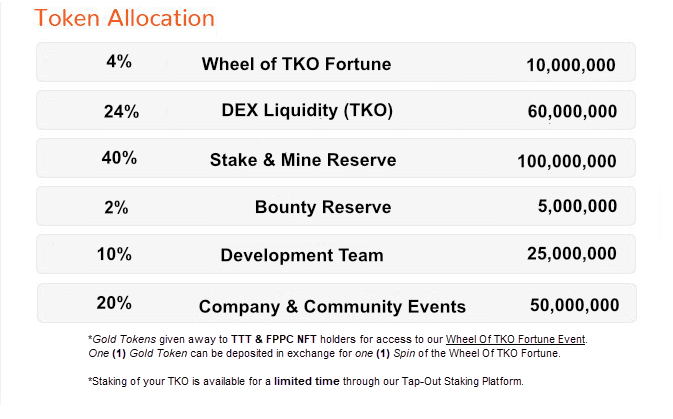673x419 pixels.
Task: Select the 10% allocation percentage
Action: coord(114,254)
